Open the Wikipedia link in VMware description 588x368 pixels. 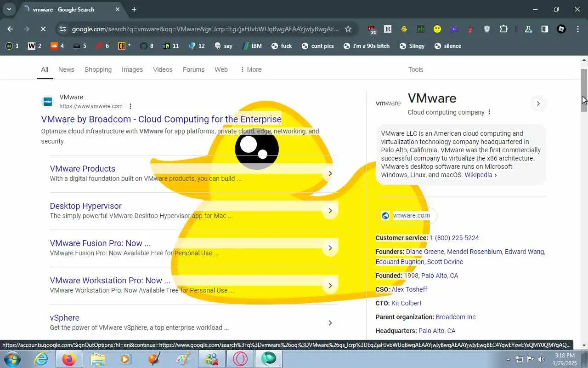[x=481, y=175]
